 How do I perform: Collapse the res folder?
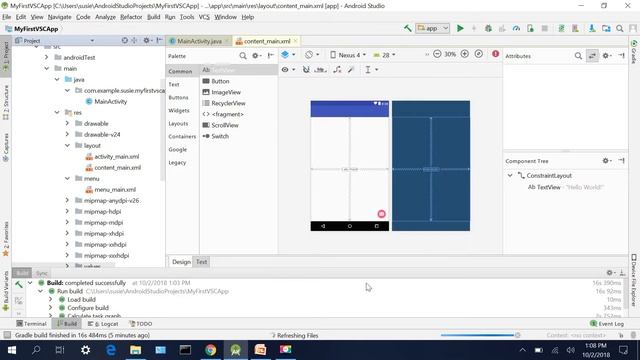[x=57, y=112]
